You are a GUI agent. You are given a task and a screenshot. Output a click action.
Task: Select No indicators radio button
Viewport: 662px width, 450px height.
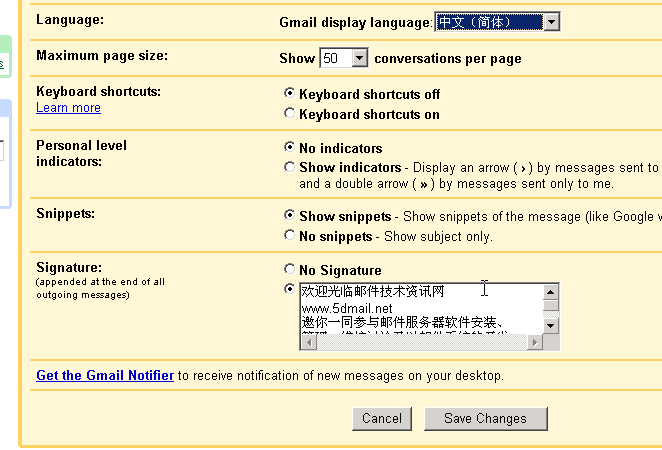(x=289, y=146)
